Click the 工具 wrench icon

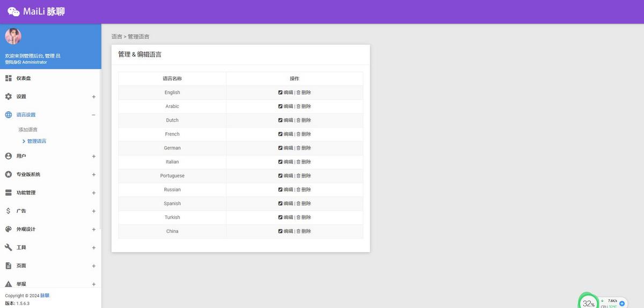point(8,247)
